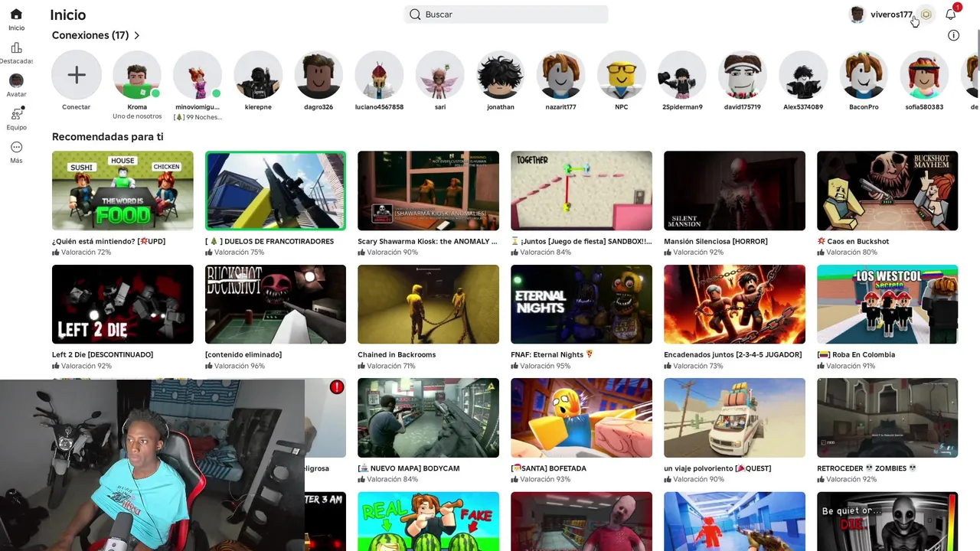This screenshot has width=980, height=551.
Task: Open the Robux currency icon
Action: point(926,15)
